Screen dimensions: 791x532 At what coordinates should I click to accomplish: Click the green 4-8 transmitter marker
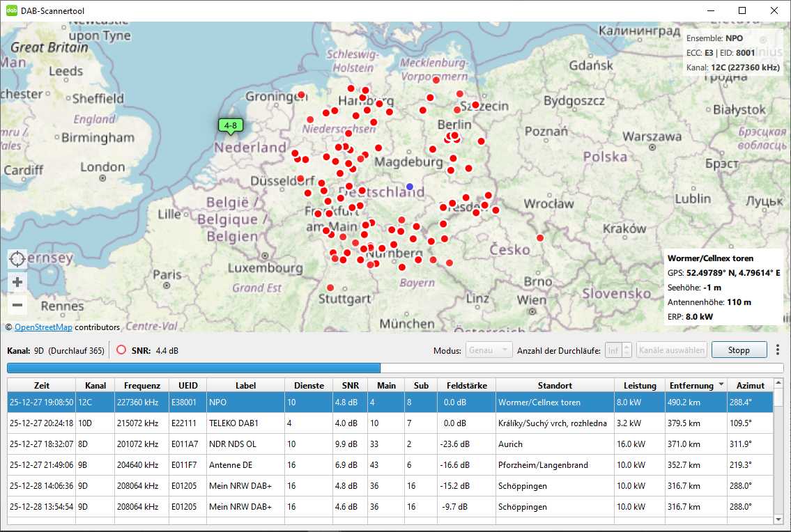click(231, 126)
